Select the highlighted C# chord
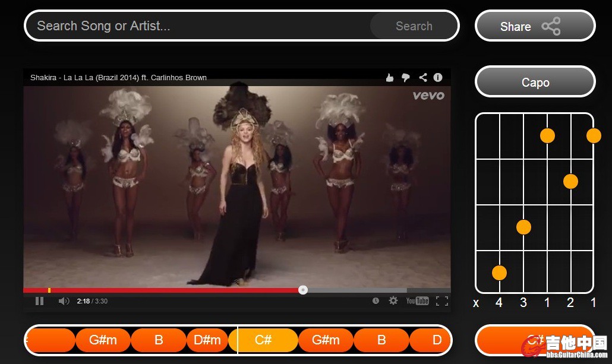 [x=263, y=340]
